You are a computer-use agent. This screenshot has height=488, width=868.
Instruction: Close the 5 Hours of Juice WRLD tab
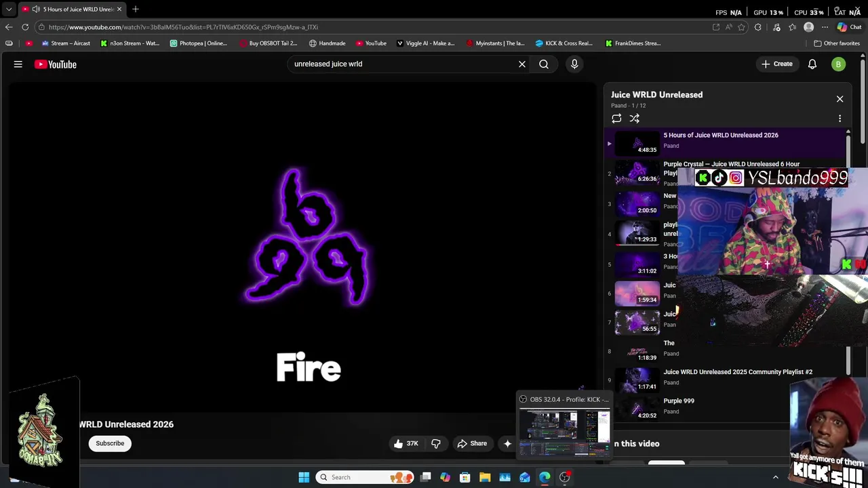tap(119, 9)
